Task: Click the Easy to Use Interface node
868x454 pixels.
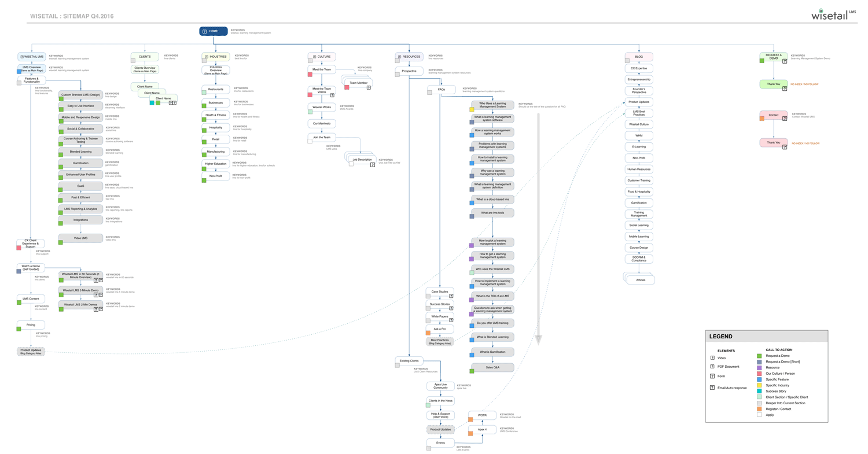Action: (80, 106)
